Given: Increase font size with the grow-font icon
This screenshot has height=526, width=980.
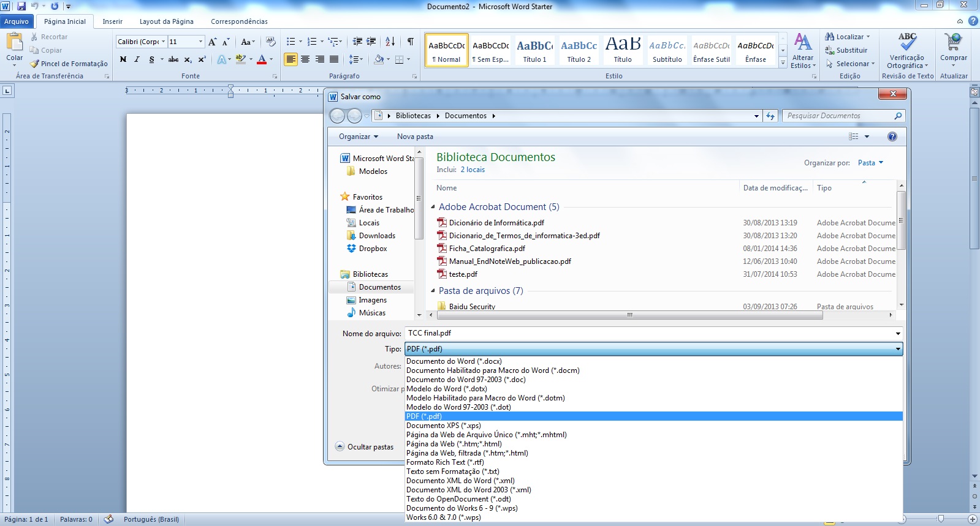Looking at the screenshot, I should coord(212,42).
